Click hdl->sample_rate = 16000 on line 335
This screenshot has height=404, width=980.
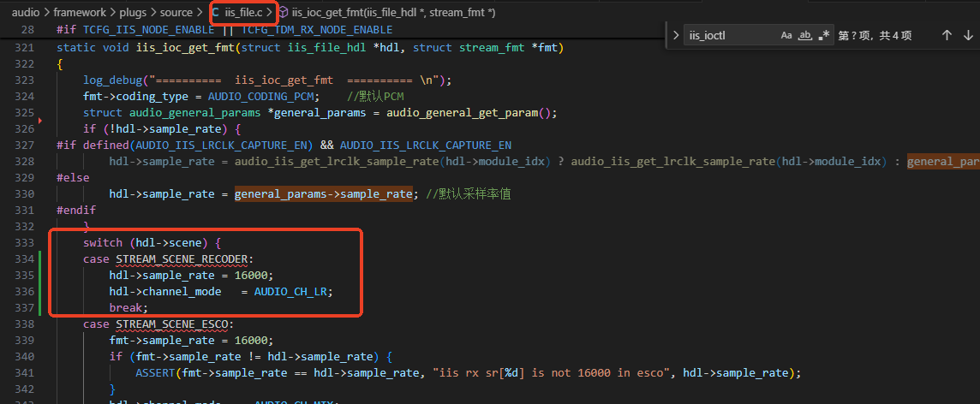click(x=191, y=275)
